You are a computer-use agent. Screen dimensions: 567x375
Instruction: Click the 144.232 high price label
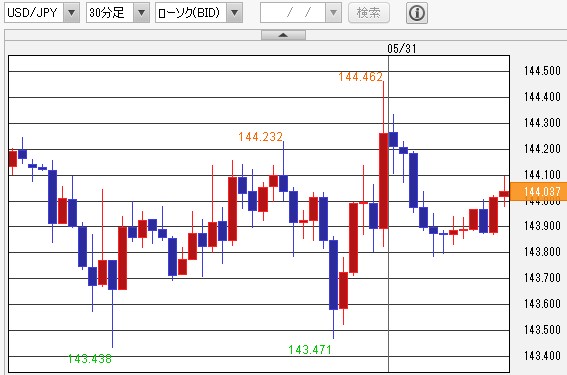point(260,137)
